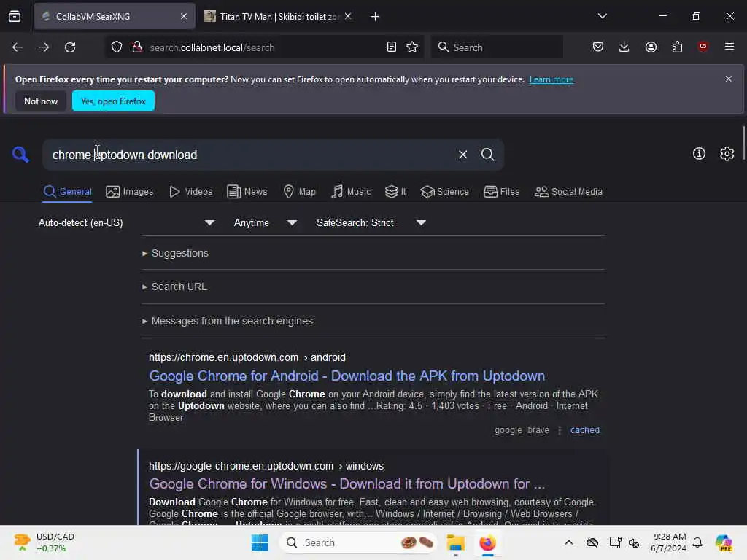Follow the Learn more link
Screen dimensions: 747x560
(x=551, y=79)
